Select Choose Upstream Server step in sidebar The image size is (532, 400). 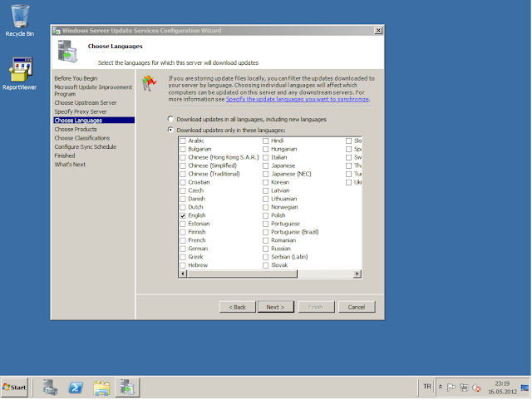coord(83,102)
